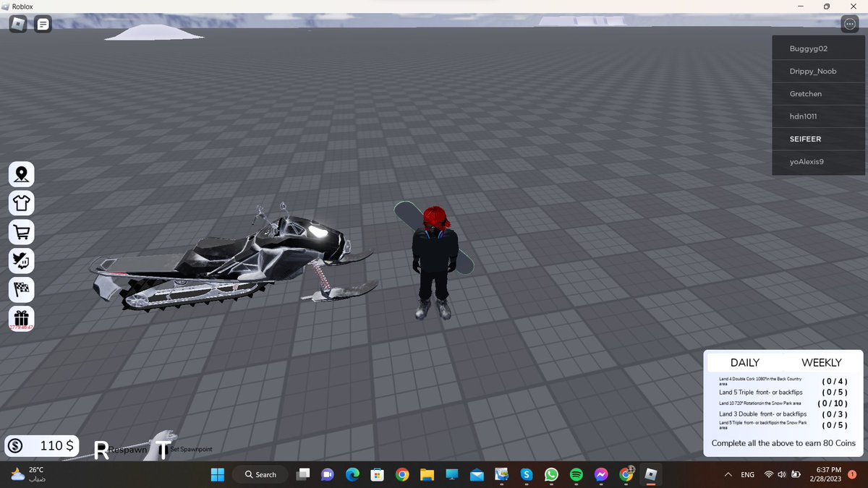Image resolution: width=868 pixels, height=488 pixels.
Task: Open the shopping cart store button
Action: pos(22,232)
